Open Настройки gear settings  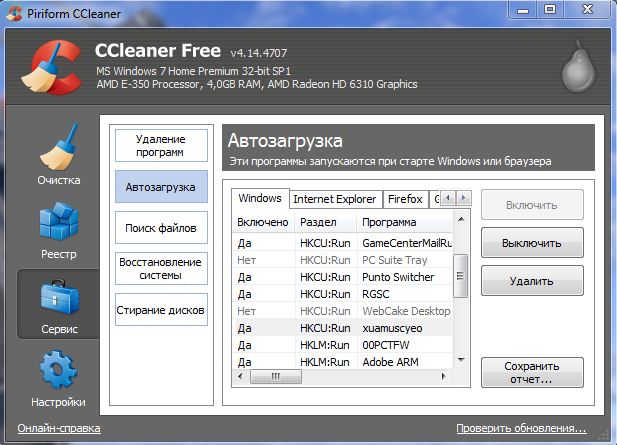click(x=58, y=379)
